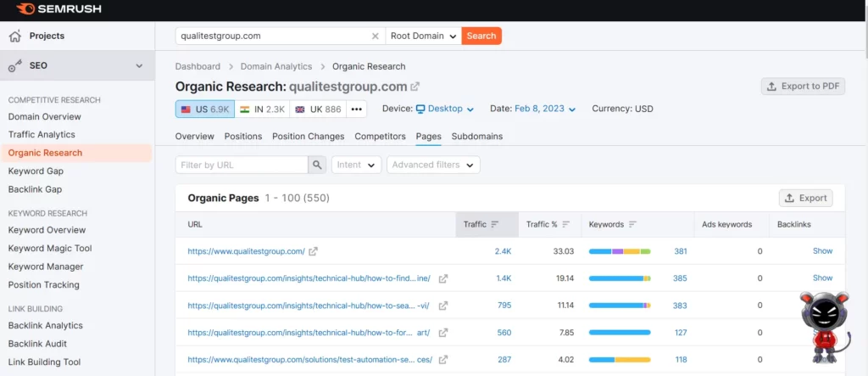Expand the Advanced filters dropdown

433,165
